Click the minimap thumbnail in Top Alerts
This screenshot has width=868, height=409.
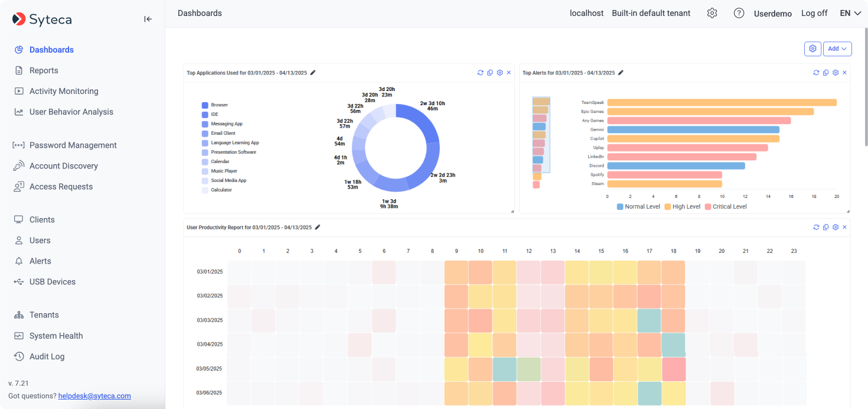pos(540,142)
